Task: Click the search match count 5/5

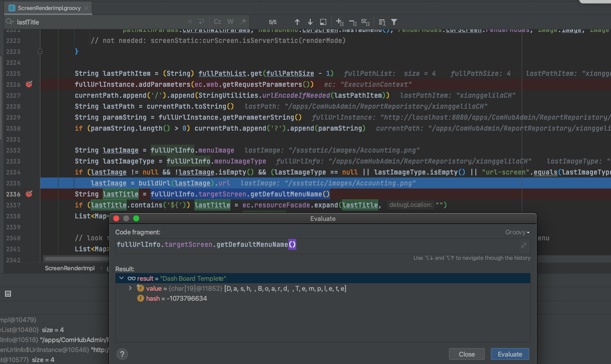Action: [272, 22]
